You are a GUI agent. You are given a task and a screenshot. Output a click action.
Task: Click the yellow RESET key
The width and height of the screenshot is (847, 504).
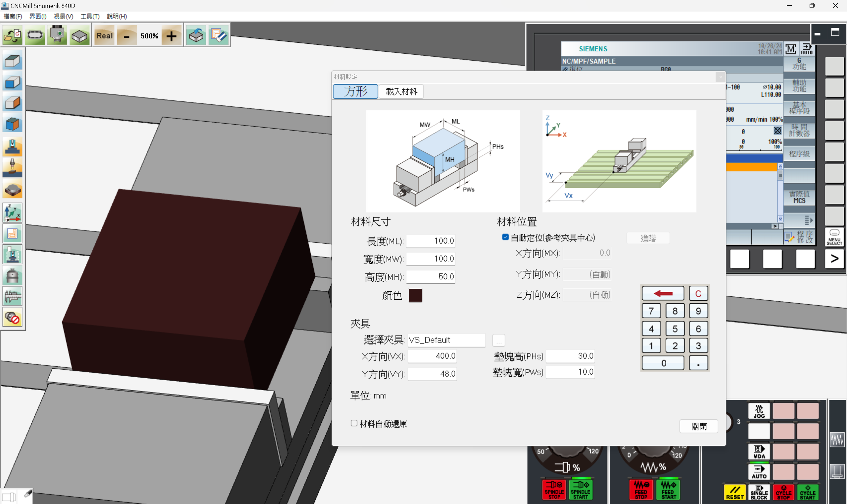pyautogui.click(x=735, y=492)
